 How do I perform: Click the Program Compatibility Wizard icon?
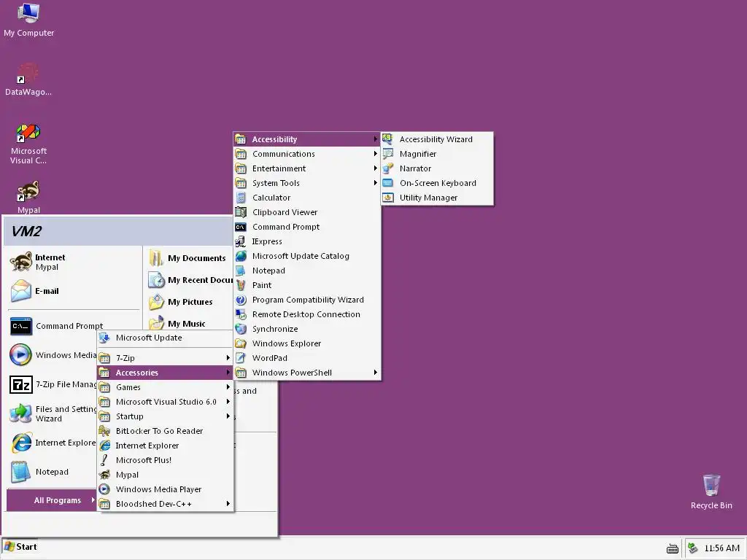point(241,300)
